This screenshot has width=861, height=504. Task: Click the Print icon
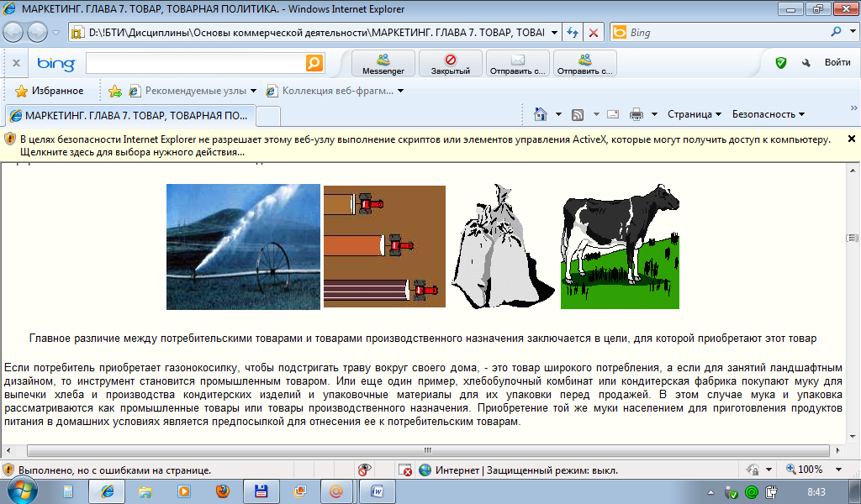[x=637, y=114]
